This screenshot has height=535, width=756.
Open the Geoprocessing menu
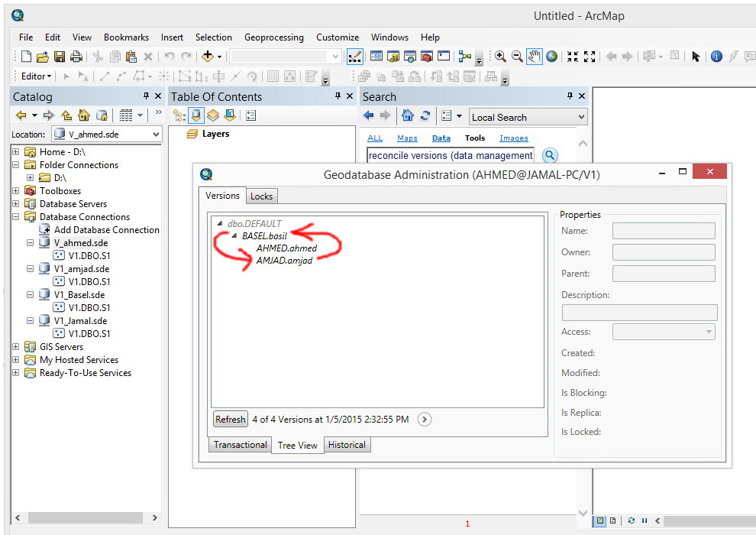tap(274, 37)
